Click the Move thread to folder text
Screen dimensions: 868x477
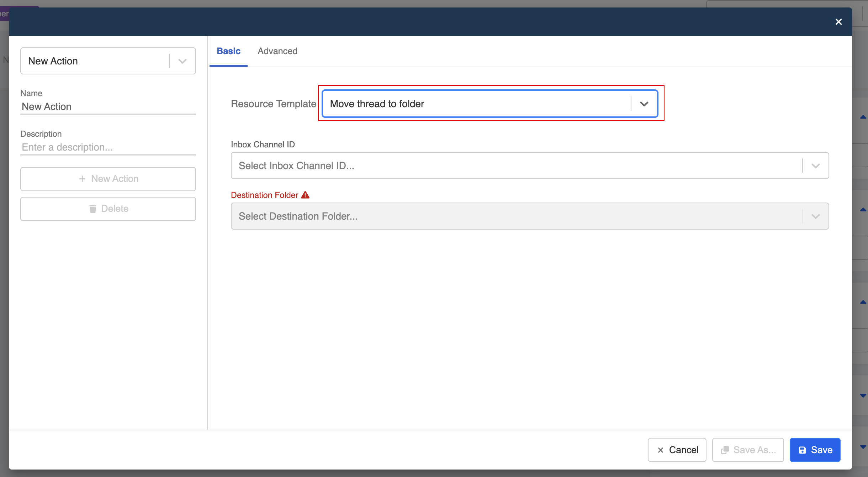point(377,104)
